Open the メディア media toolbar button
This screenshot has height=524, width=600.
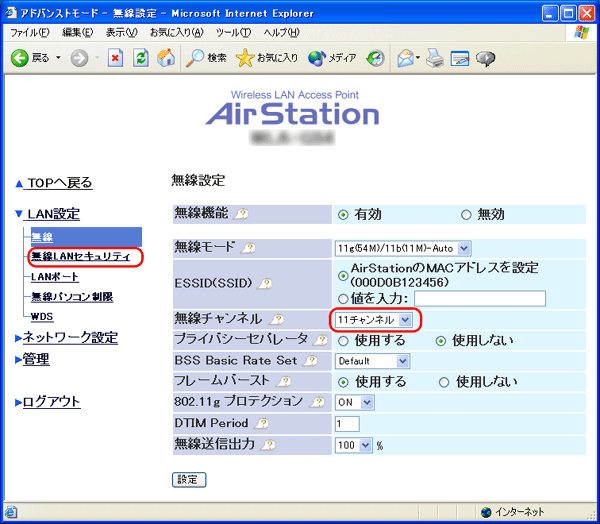[x=332, y=58]
